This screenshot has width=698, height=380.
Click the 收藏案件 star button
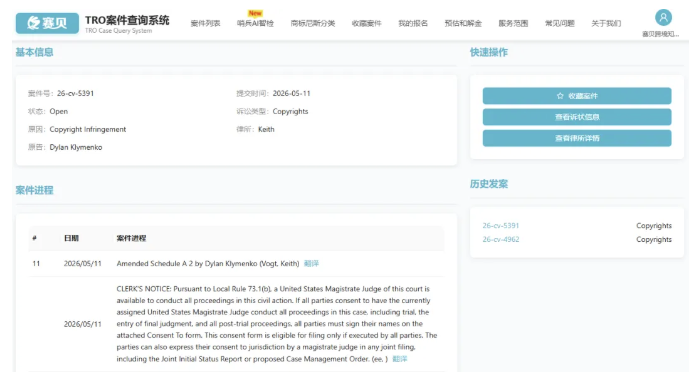[x=577, y=96]
